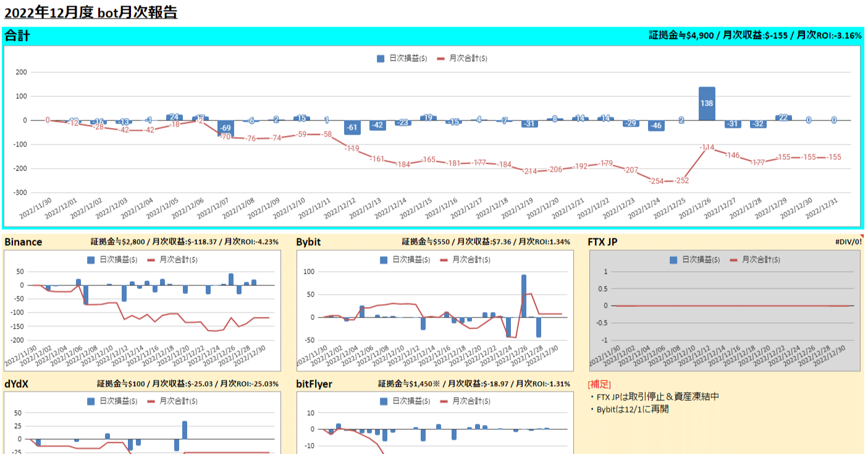Screen dimensions: 868x454
Task: Click the -42 bar in the 合計 chart
Action: tap(377, 125)
